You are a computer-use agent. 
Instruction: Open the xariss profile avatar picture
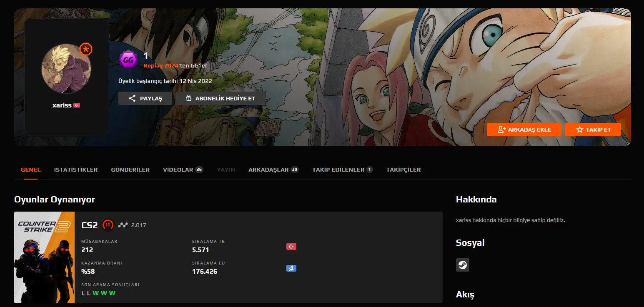coord(66,69)
